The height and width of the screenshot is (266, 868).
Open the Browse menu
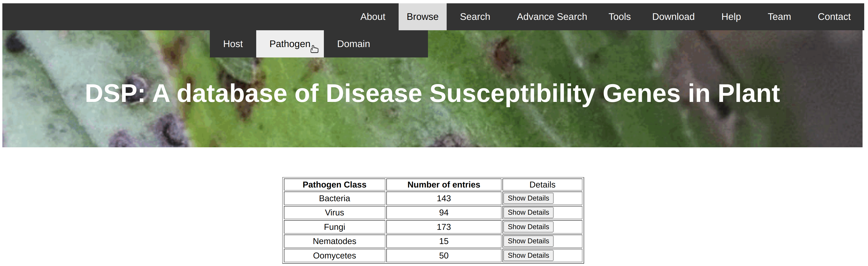coord(423,17)
